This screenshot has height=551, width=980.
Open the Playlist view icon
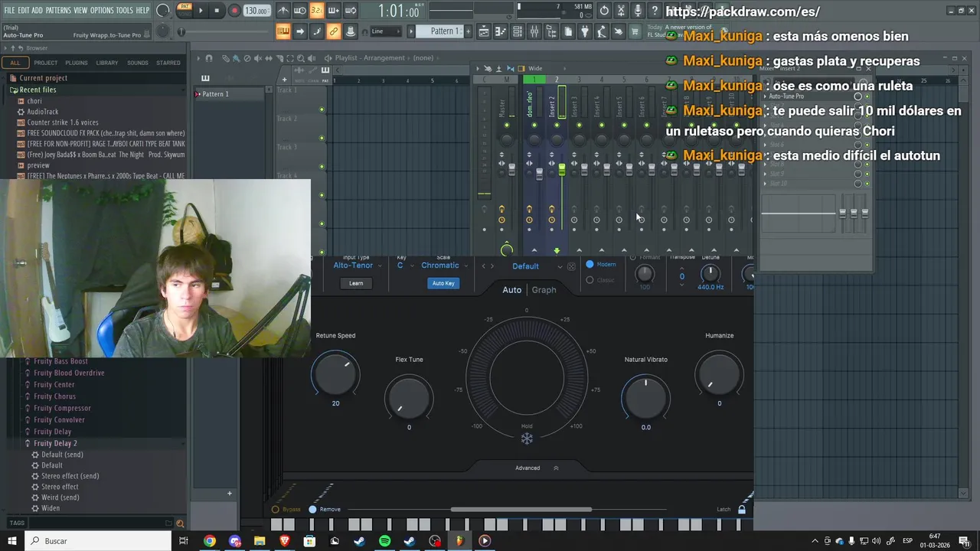pyautogui.click(x=484, y=31)
